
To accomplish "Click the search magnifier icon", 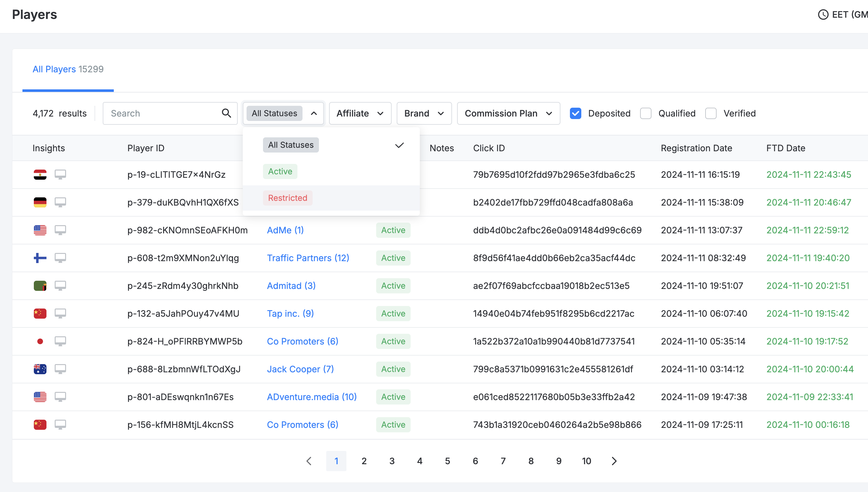I will (226, 113).
